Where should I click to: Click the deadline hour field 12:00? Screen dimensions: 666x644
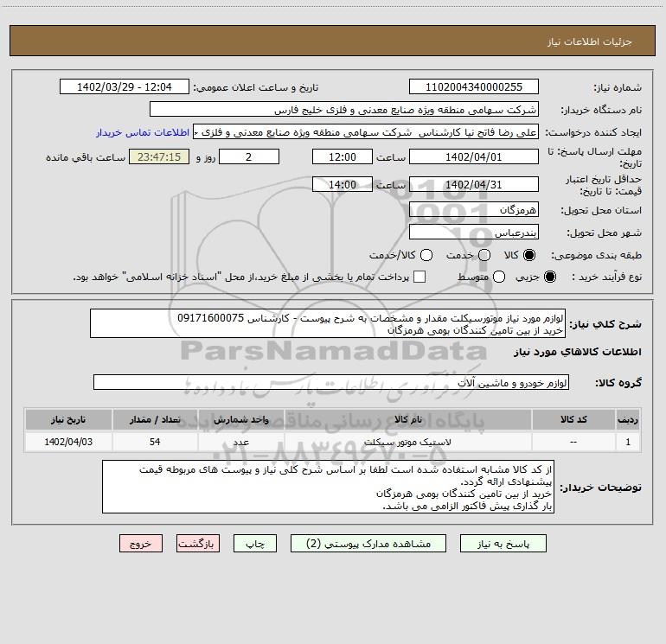343,157
